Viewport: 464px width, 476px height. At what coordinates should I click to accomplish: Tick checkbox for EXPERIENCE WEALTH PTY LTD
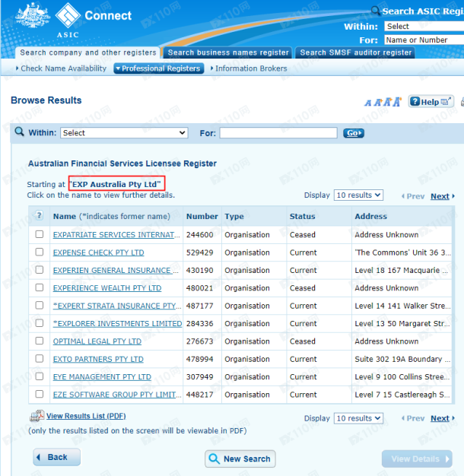39,287
